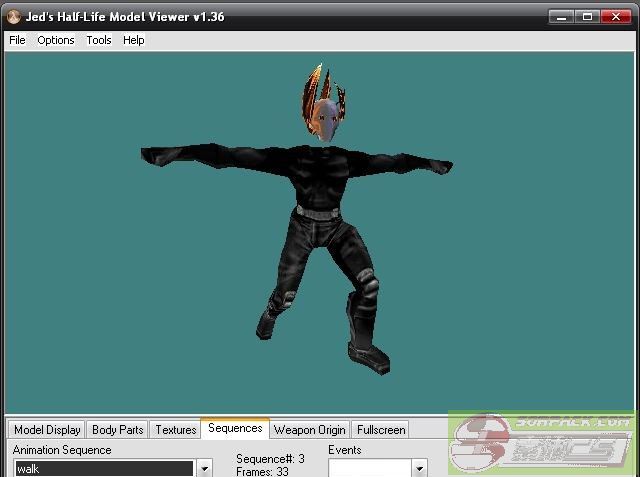The height and width of the screenshot is (477, 640).
Task: Open the Tools menu
Action: tap(99, 40)
